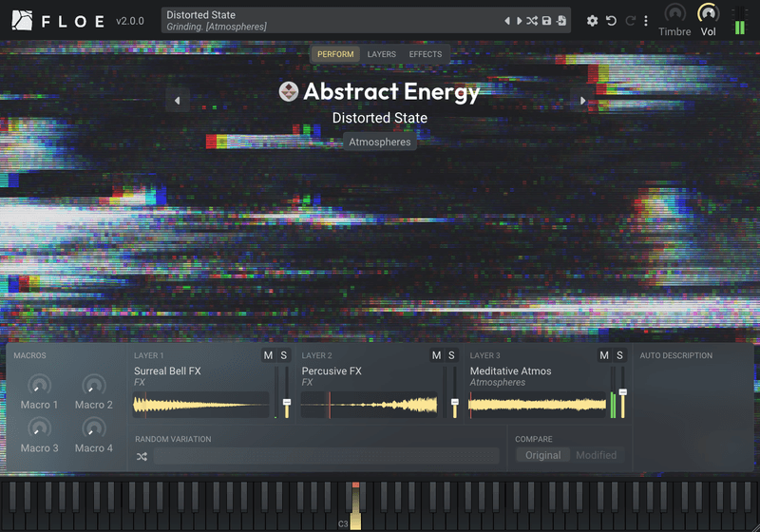Viewport: 760px width, 532px height.
Task: Open the three-dot more options menu
Action: pyautogui.click(x=646, y=21)
